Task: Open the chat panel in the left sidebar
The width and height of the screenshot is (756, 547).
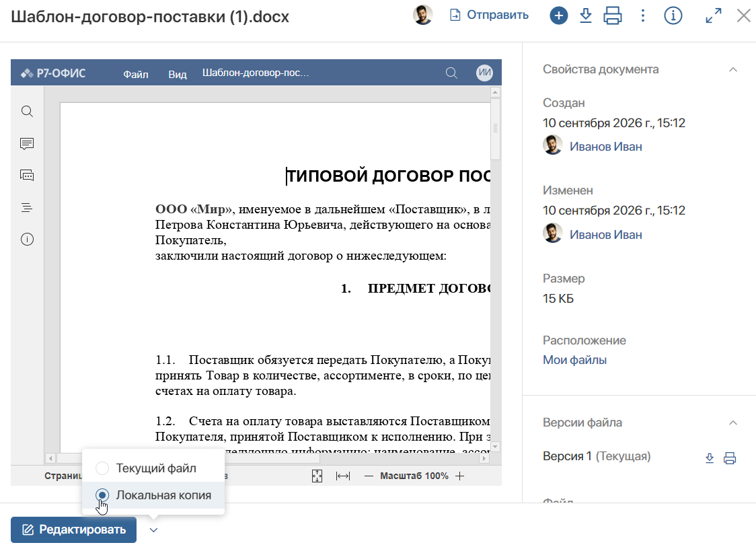Action: click(27, 176)
